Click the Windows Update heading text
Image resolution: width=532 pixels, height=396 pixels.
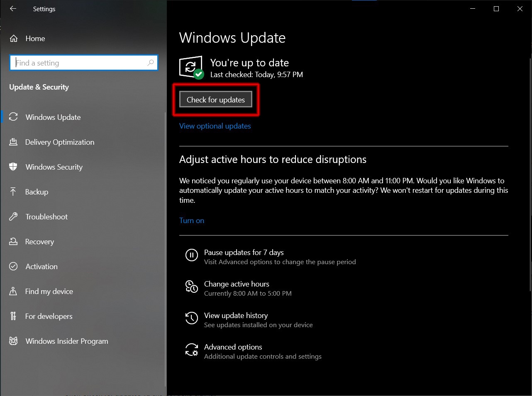pyautogui.click(x=232, y=38)
